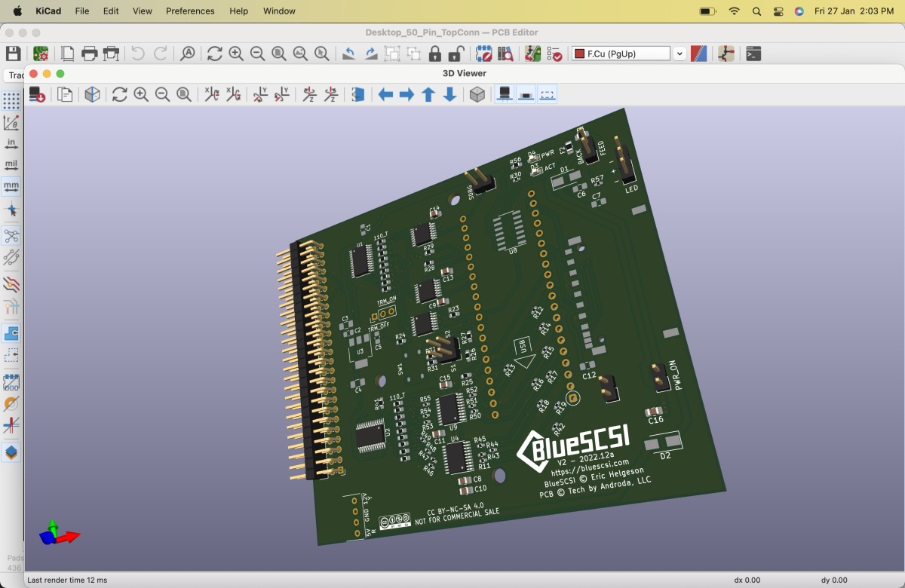Image resolution: width=905 pixels, height=588 pixels.
Task: Zoom out on PCB Editor toolbar
Action: pos(257,54)
